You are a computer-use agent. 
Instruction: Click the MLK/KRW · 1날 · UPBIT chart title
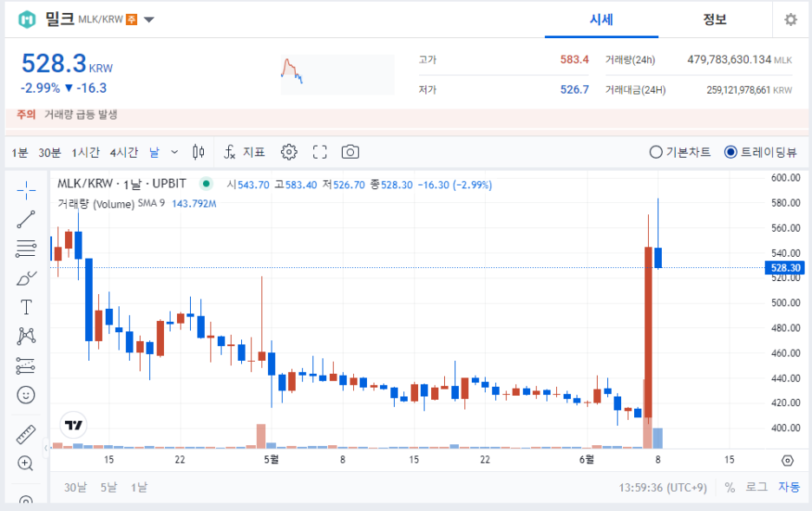121,183
